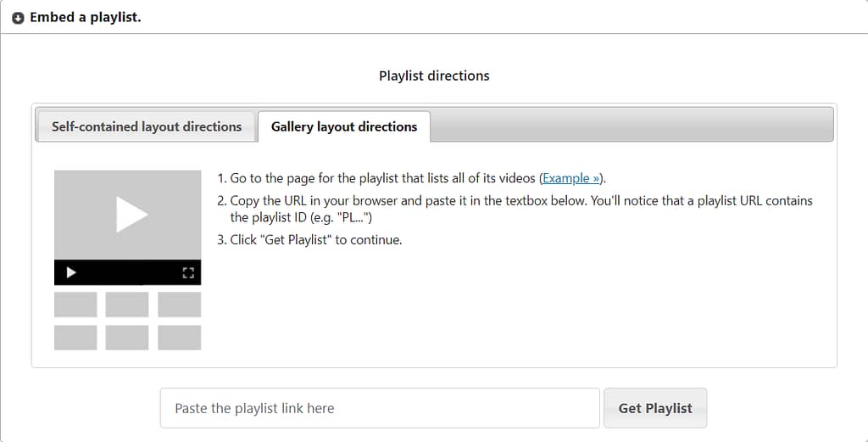Click the middle gallery thumbnail in bottom row

[x=127, y=338]
